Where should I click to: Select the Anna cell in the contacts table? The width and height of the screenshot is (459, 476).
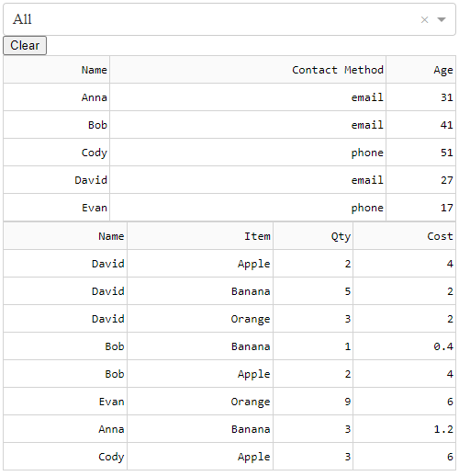coord(56,97)
